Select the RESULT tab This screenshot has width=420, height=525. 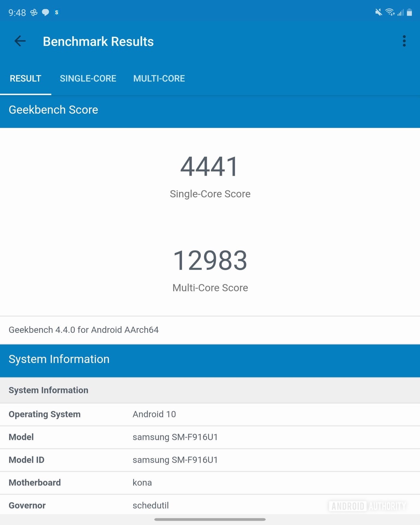(25, 78)
